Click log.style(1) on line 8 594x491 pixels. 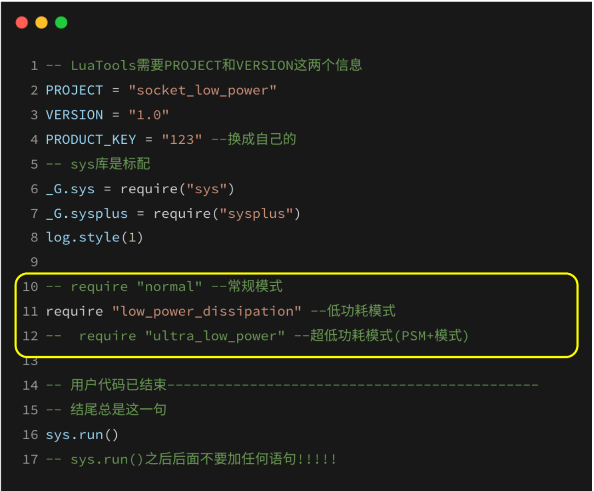click(x=94, y=238)
